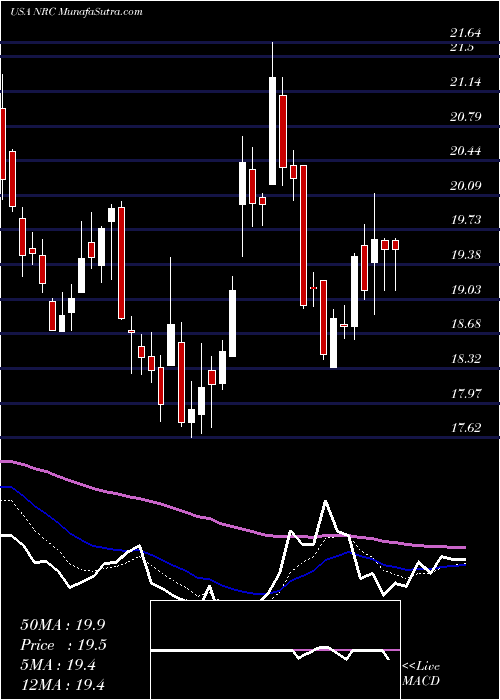The image size is (500, 700).
Task: Click the 20.79 price level label
Action: click(466, 117)
